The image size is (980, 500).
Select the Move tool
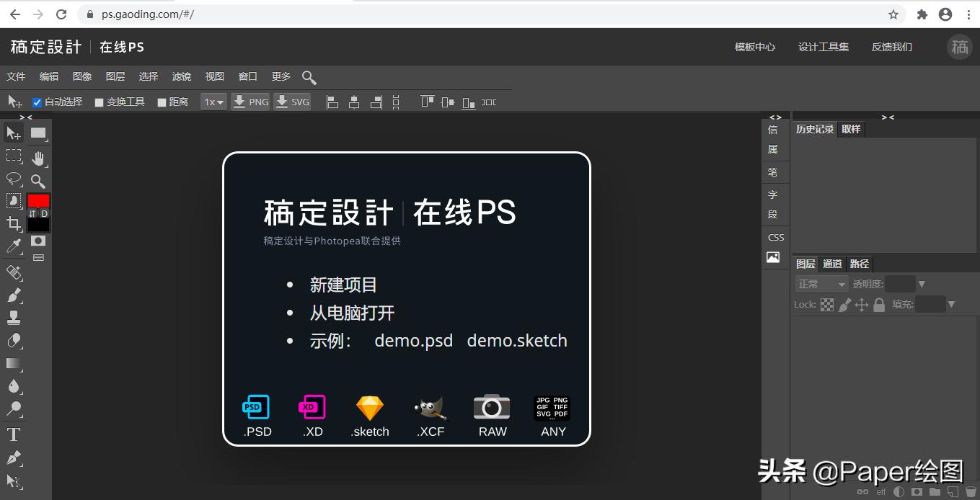click(x=12, y=133)
